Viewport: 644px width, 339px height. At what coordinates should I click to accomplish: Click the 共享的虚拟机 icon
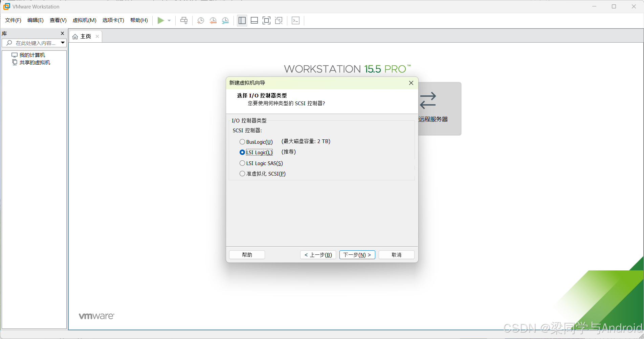15,62
